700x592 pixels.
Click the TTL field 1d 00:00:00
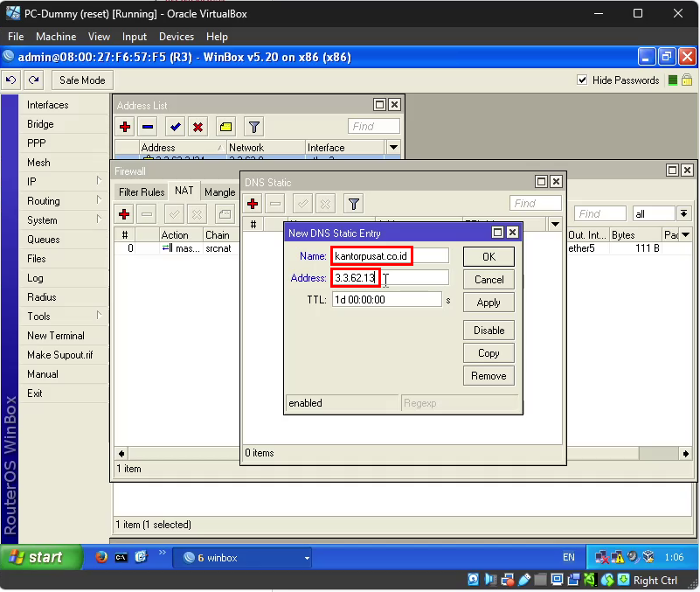click(386, 300)
